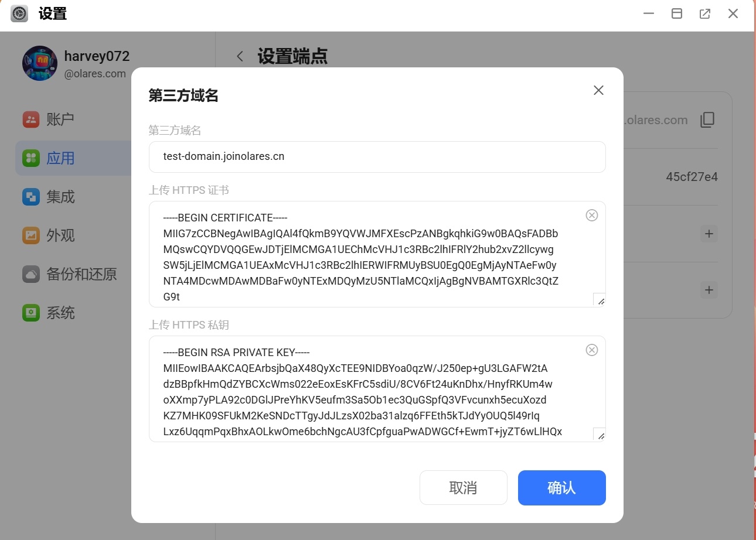Click the 设置 gear icon in title bar

click(19, 13)
